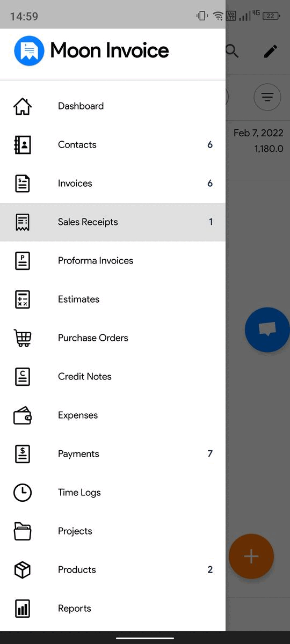Tap the Products box icon
The image size is (290, 644).
pos(23,570)
